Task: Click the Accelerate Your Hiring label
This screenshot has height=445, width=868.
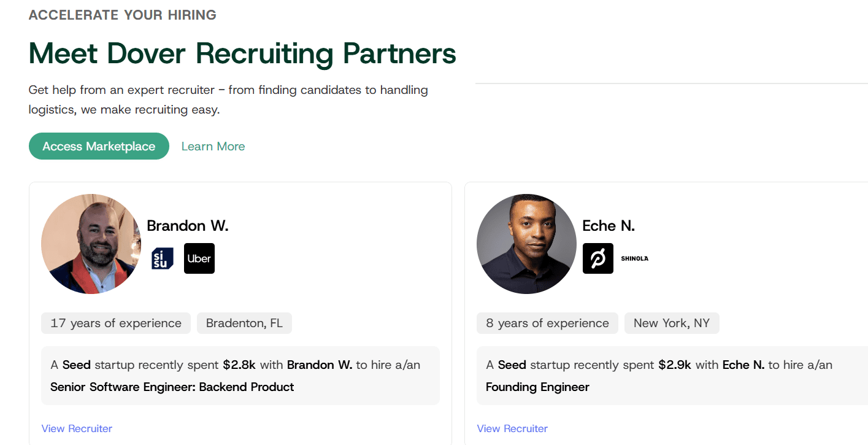Action: click(123, 15)
